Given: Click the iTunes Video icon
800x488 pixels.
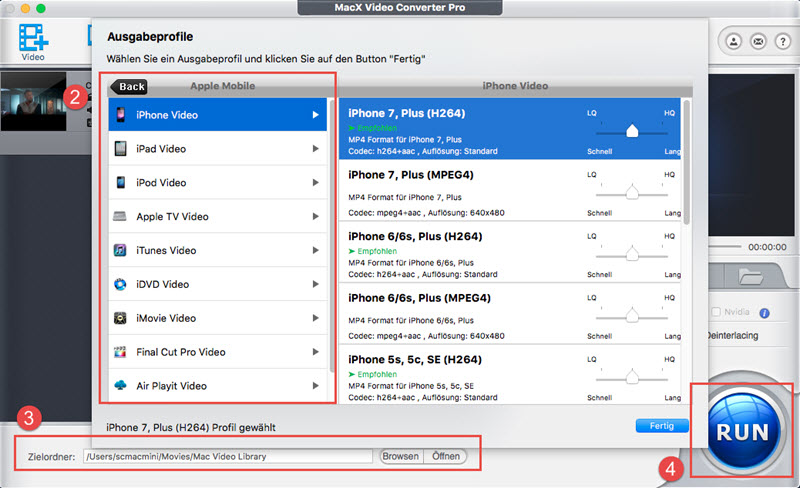Looking at the screenshot, I should tap(119, 251).
